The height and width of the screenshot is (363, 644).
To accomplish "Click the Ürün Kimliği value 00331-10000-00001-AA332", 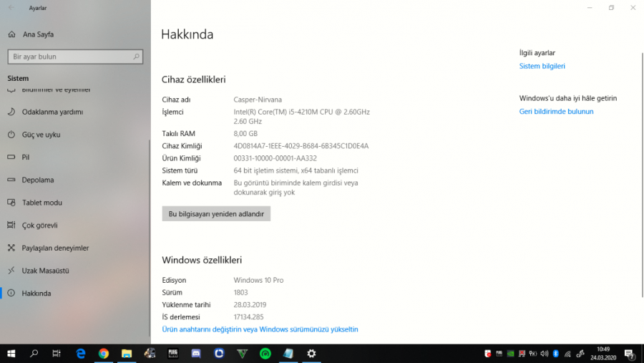I will pyautogui.click(x=275, y=158).
